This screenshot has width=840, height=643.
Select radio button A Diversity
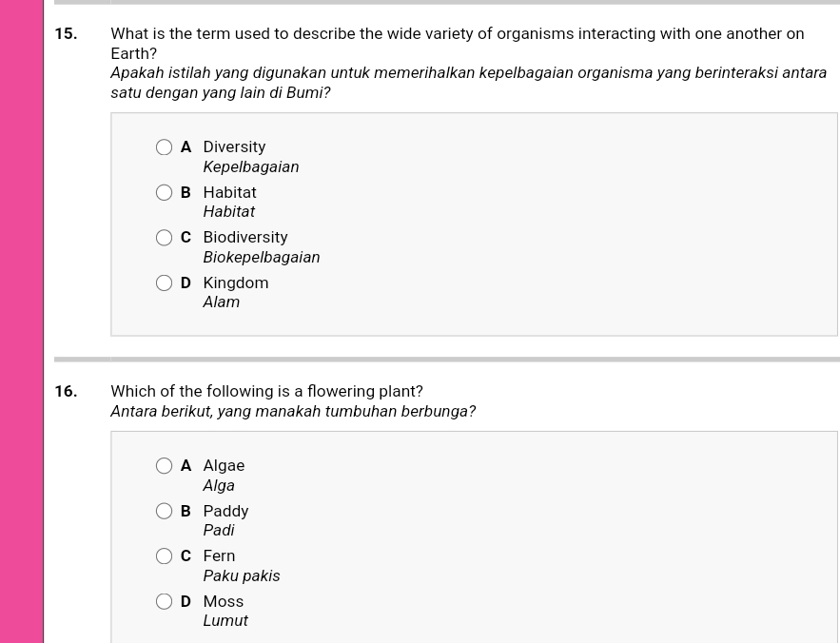pyautogui.click(x=164, y=147)
